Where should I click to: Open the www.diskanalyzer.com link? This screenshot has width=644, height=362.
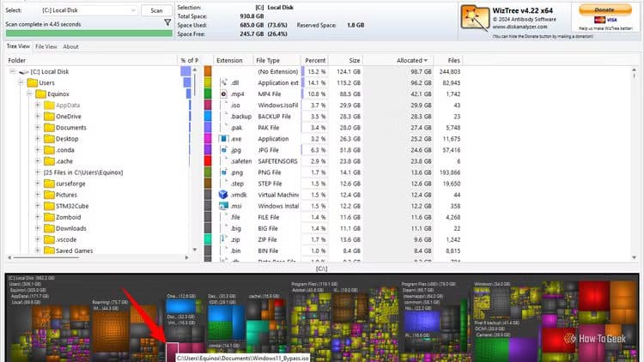(x=519, y=27)
